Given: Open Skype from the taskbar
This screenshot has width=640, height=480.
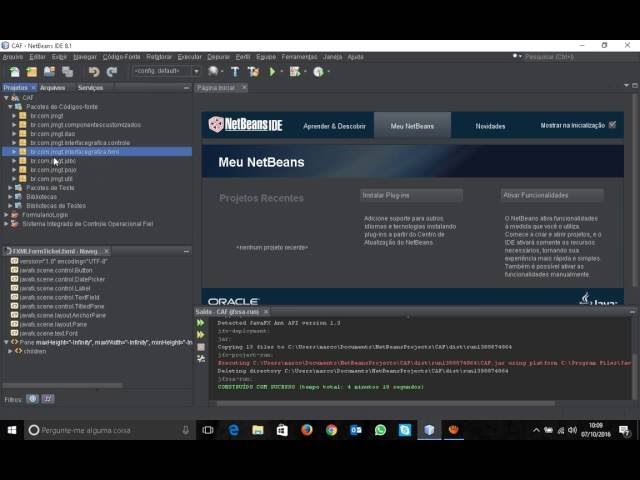Looking at the screenshot, I should tap(405, 430).
